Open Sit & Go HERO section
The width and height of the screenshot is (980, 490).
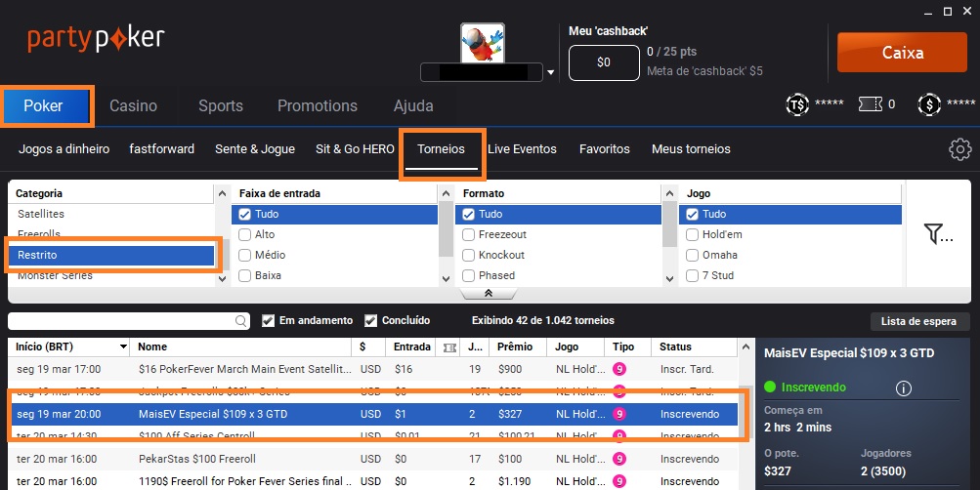pos(355,149)
